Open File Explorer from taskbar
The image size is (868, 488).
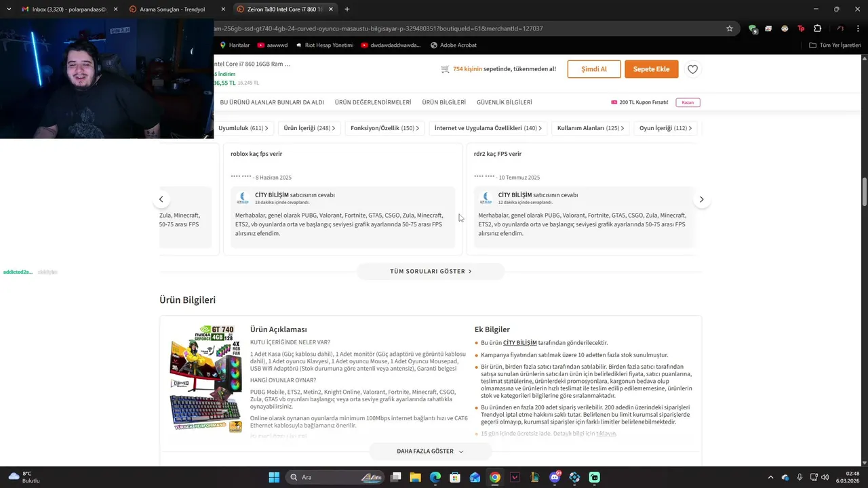(416, 477)
